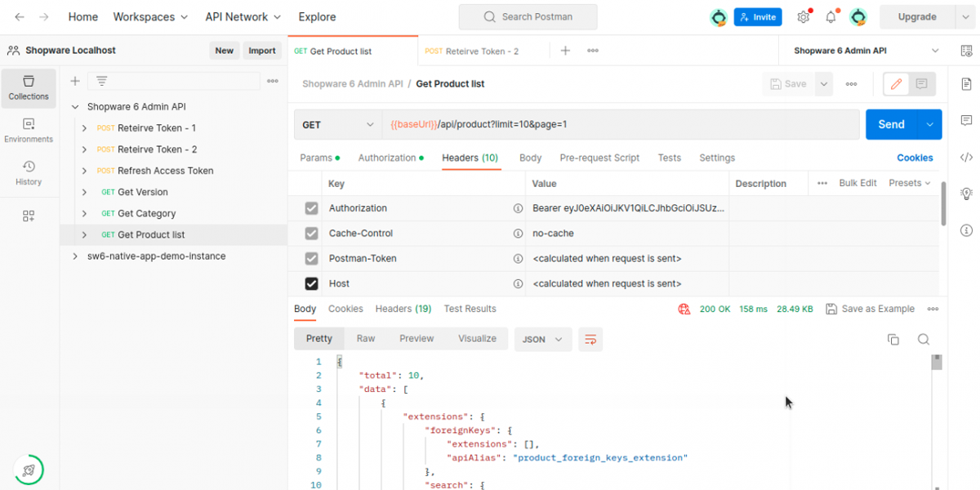Open tab options three-dot menu
980x490 pixels.
(x=593, y=51)
